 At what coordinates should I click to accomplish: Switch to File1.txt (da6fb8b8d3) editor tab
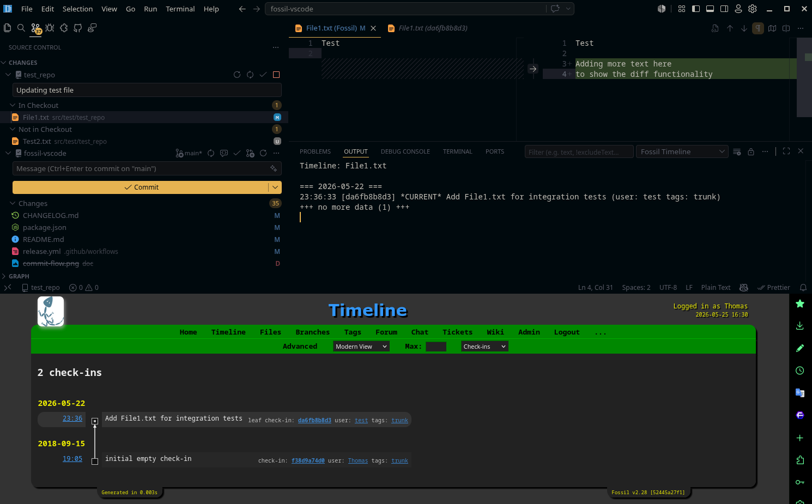(x=433, y=28)
